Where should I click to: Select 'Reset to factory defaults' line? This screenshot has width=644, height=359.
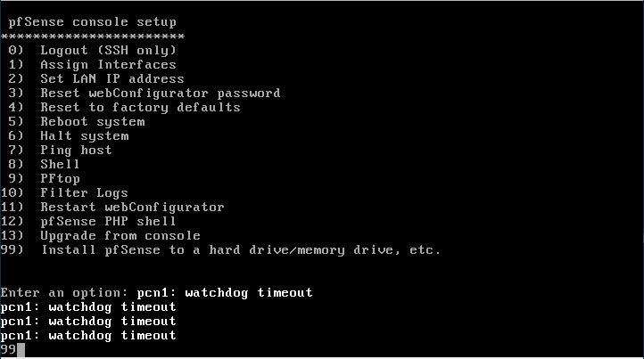click(125, 108)
